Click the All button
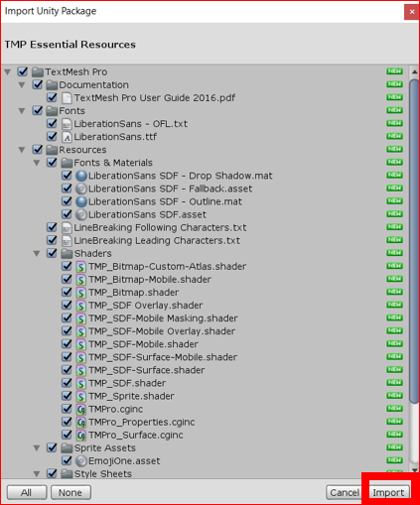The height and width of the screenshot is (505, 420). pyautogui.click(x=27, y=492)
